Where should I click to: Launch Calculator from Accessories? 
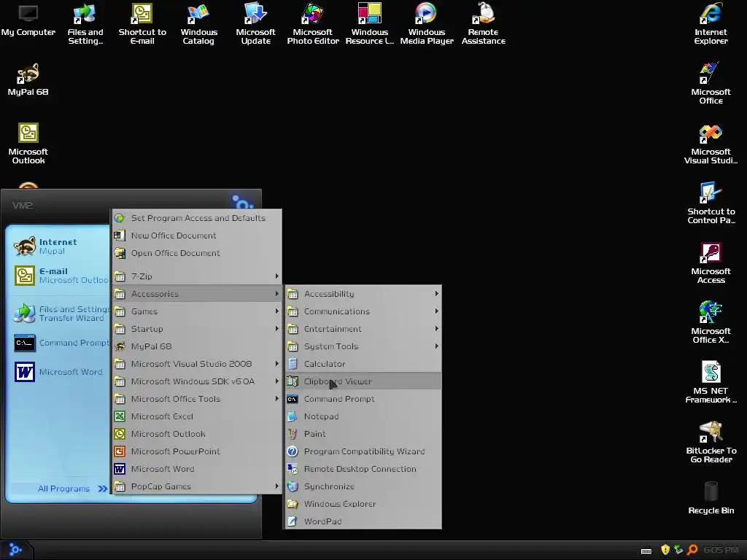(363, 364)
